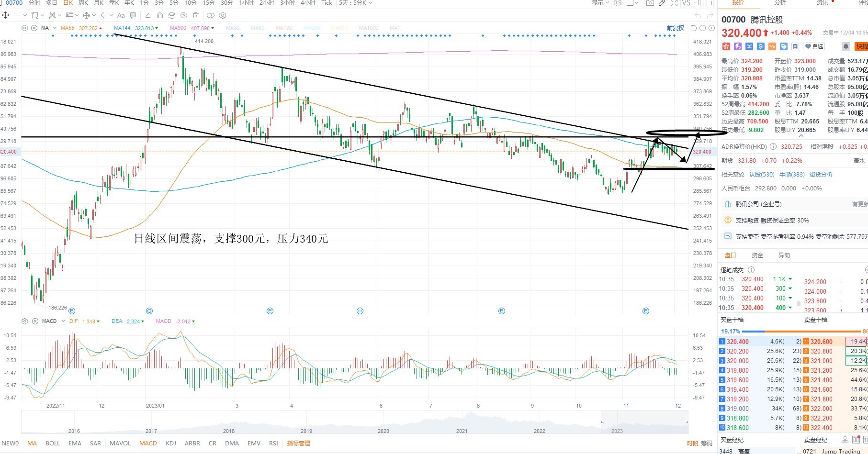Open 指标管理 indicator management
This screenshot has width=868, height=454.
coord(299,443)
